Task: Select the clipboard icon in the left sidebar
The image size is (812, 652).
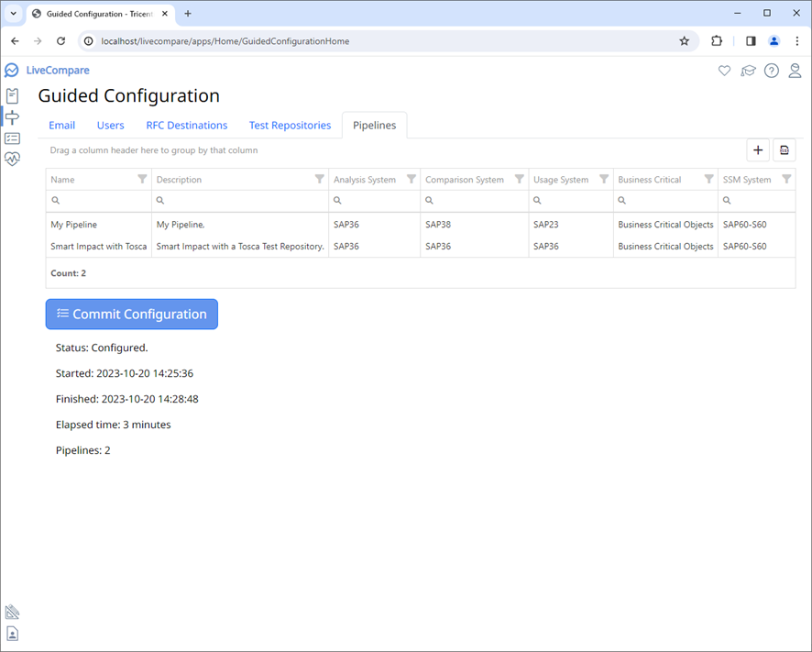Action: click(12, 95)
